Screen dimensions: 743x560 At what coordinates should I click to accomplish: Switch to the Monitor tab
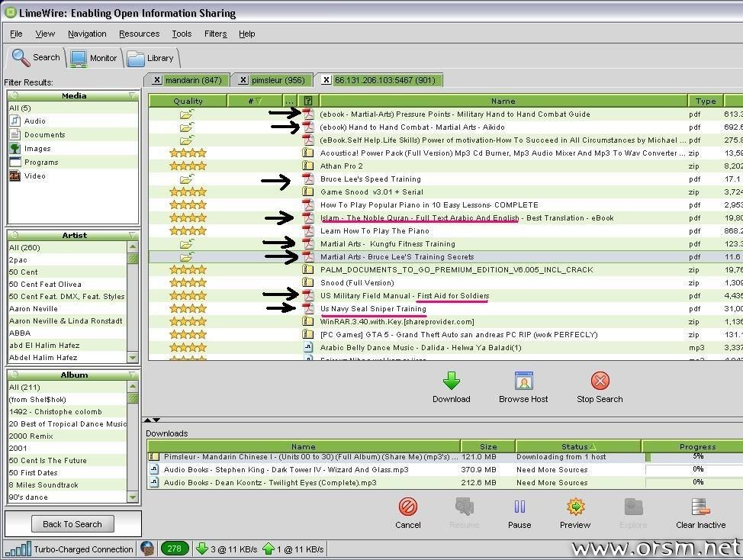(94, 58)
